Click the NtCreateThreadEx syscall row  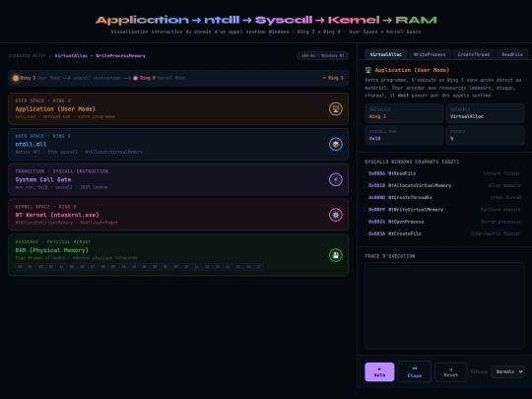444,197
